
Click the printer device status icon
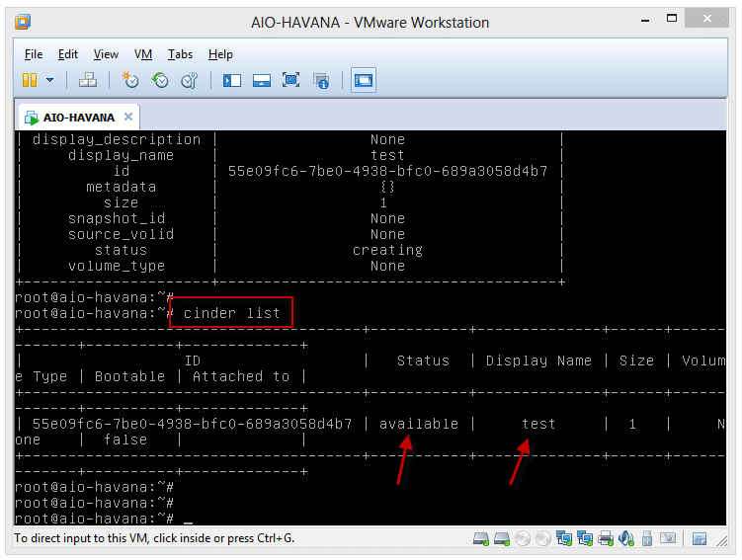[606, 538]
